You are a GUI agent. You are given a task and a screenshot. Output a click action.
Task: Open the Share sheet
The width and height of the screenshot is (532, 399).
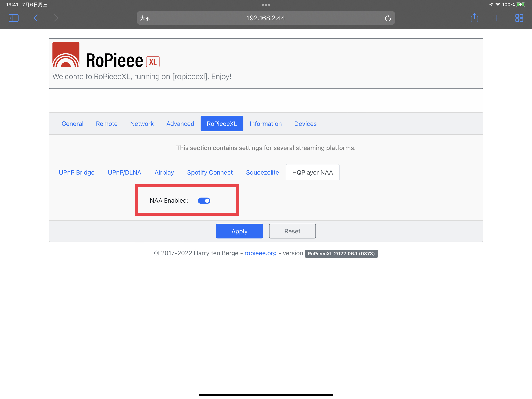475,18
